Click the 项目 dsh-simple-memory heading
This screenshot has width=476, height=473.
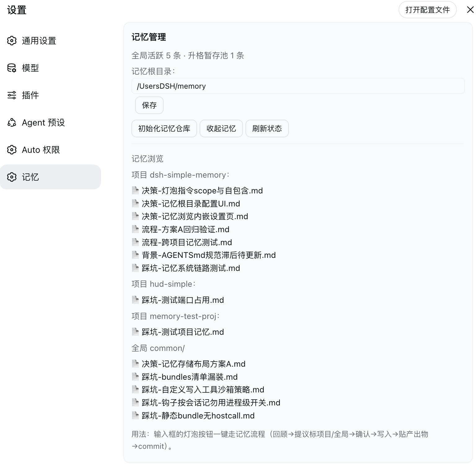181,175
